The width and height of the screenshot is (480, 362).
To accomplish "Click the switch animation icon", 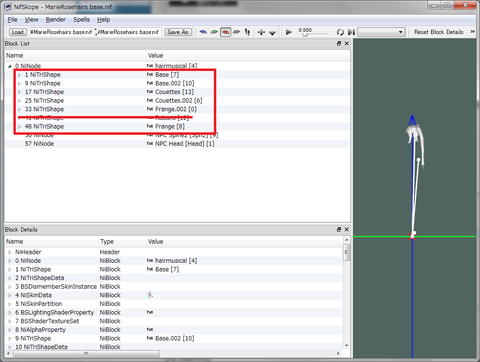I will click(351, 32).
